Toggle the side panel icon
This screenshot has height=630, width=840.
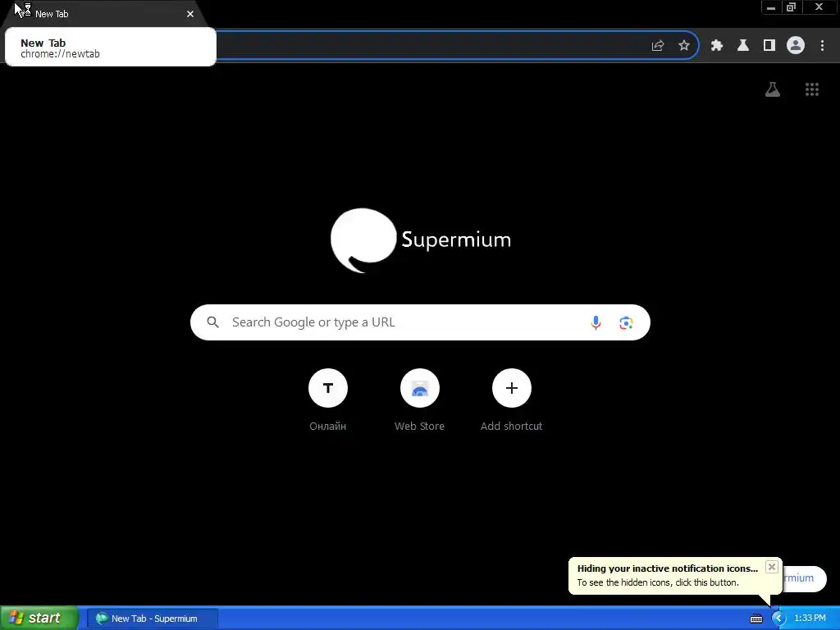click(x=769, y=46)
